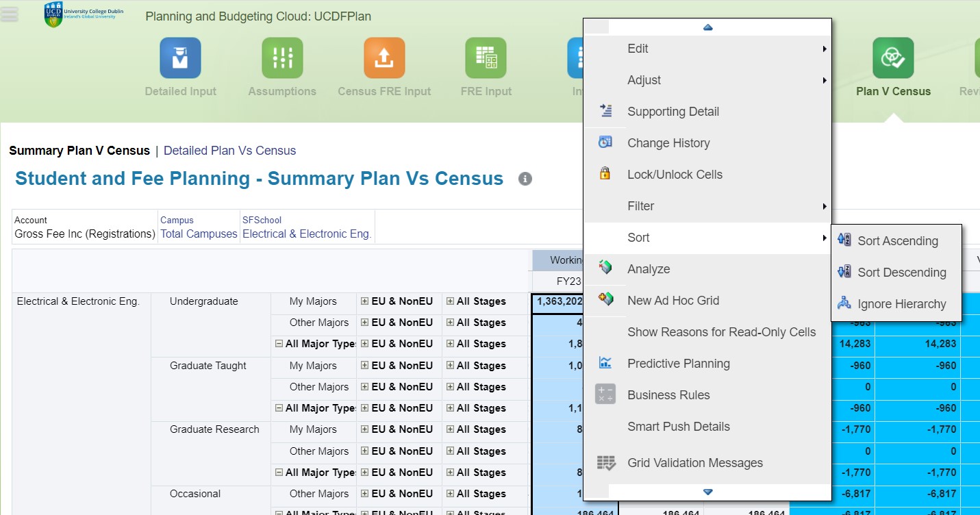Click the info icon beside form title
The width and height of the screenshot is (980, 515).
(525, 179)
